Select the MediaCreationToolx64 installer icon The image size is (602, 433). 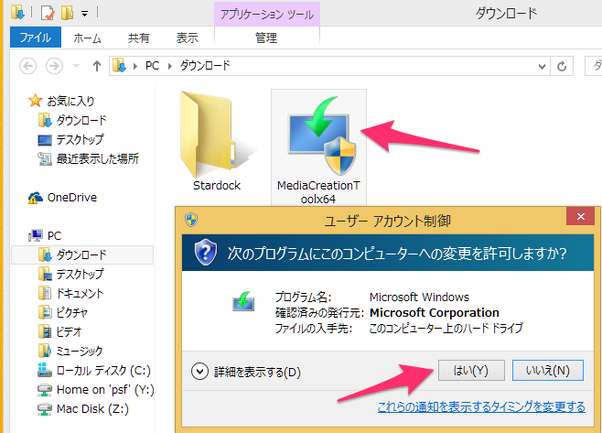322,135
